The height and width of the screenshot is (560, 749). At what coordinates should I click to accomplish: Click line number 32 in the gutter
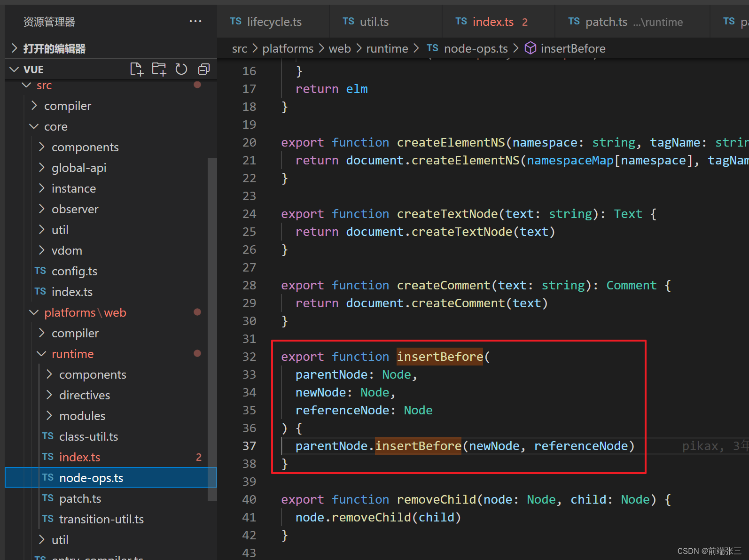tap(249, 357)
